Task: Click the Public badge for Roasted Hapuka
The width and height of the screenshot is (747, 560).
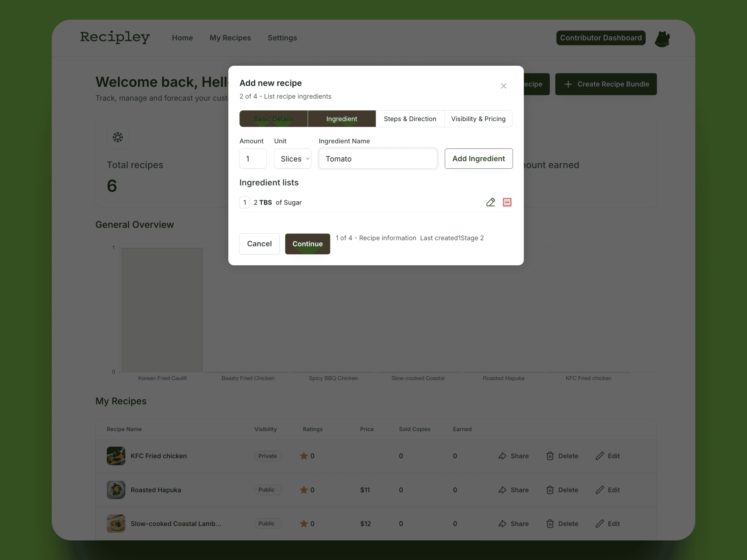Action: click(268, 490)
